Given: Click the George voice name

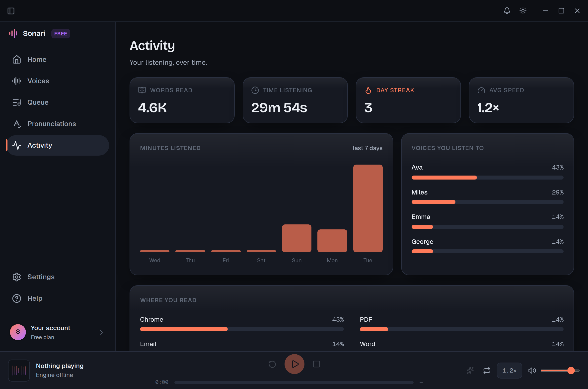Looking at the screenshot, I should tap(422, 242).
